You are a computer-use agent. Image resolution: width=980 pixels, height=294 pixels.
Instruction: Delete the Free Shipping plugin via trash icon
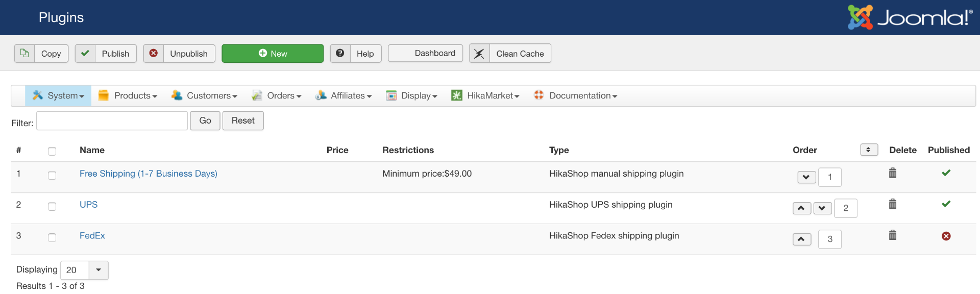pyautogui.click(x=892, y=173)
